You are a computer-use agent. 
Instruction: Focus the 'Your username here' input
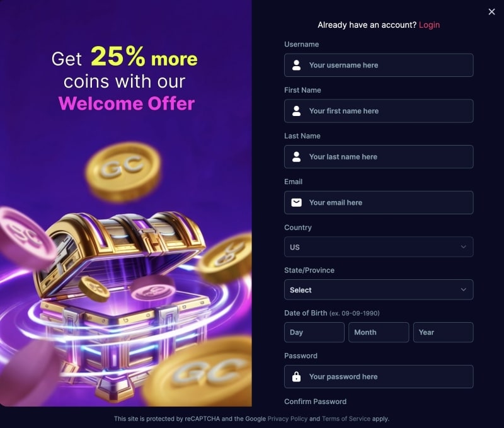(x=384, y=65)
